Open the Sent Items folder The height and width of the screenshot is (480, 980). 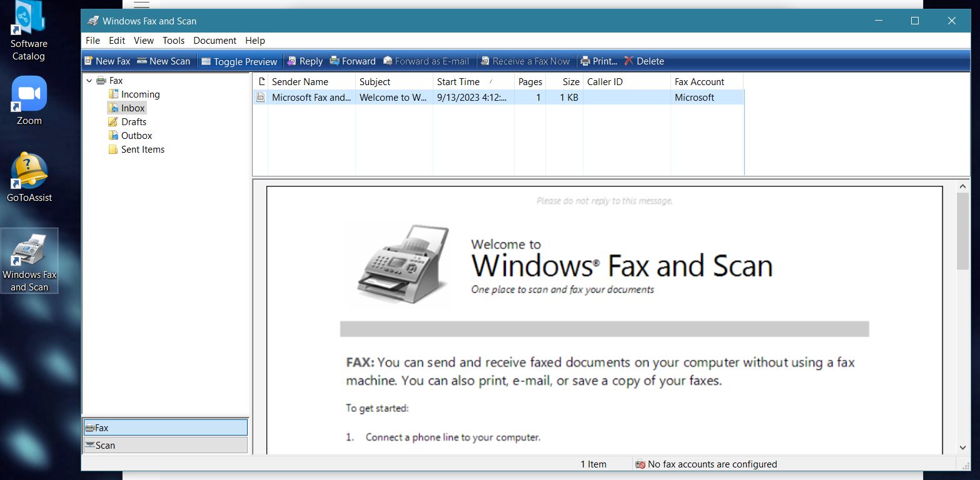(136, 150)
